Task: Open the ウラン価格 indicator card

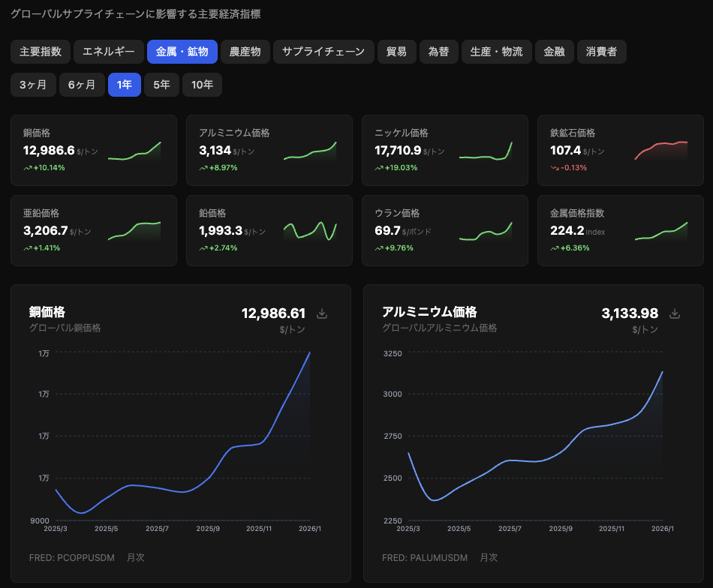Action: pyautogui.click(x=444, y=231)
